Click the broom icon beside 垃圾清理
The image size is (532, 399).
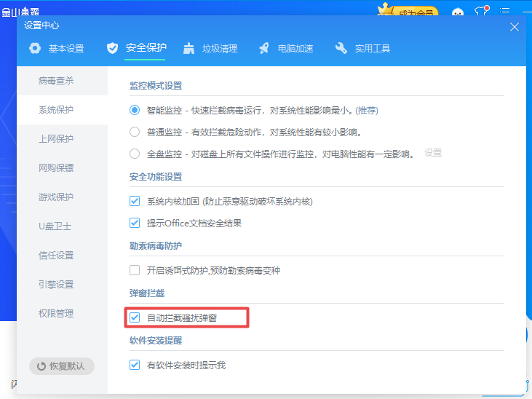188,48
